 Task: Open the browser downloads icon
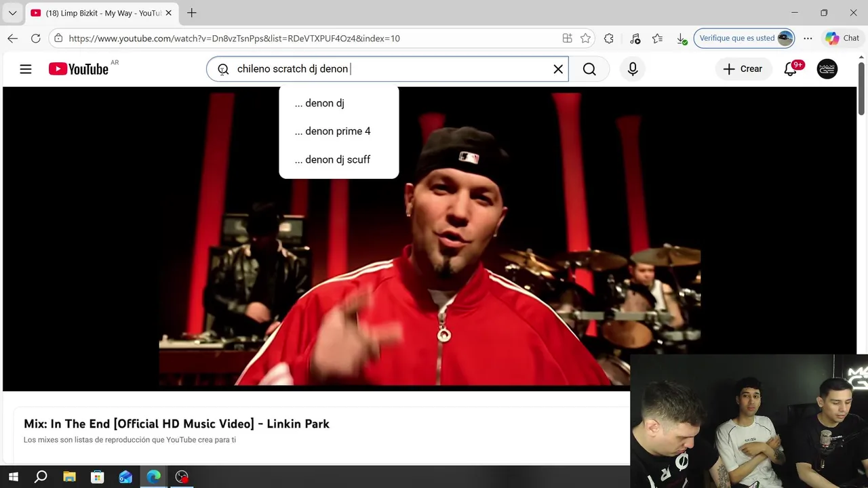coord(682,39)
